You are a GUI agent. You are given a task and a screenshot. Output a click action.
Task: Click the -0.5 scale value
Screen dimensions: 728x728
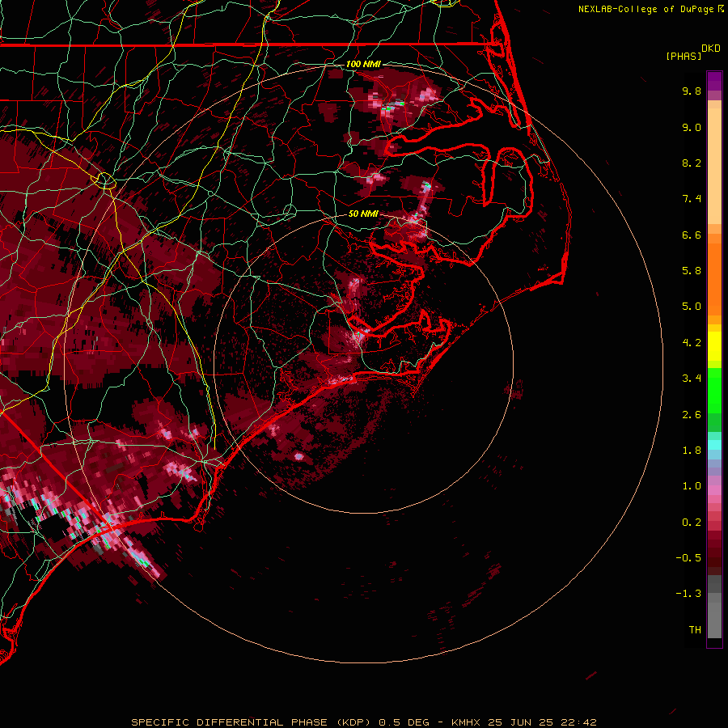click(x=688, y=558)
